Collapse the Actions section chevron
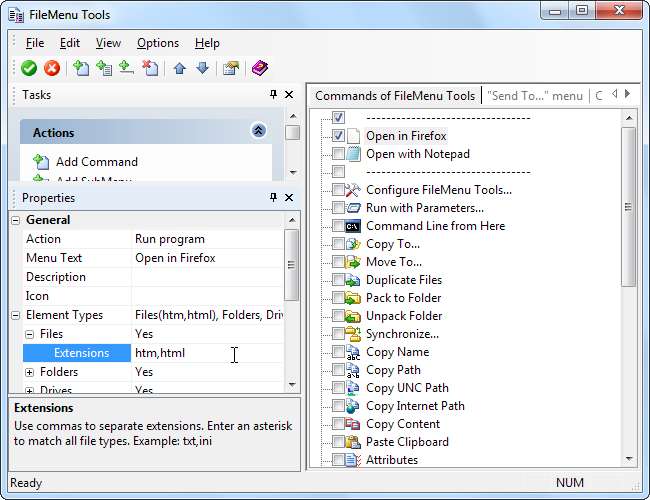 (258, 131)
